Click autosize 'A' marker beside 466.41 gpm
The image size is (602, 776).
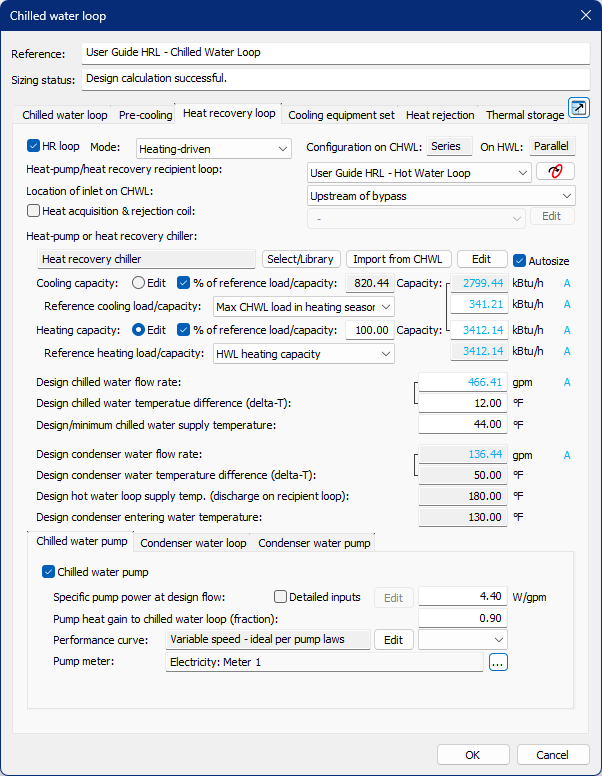click(567, 382)
